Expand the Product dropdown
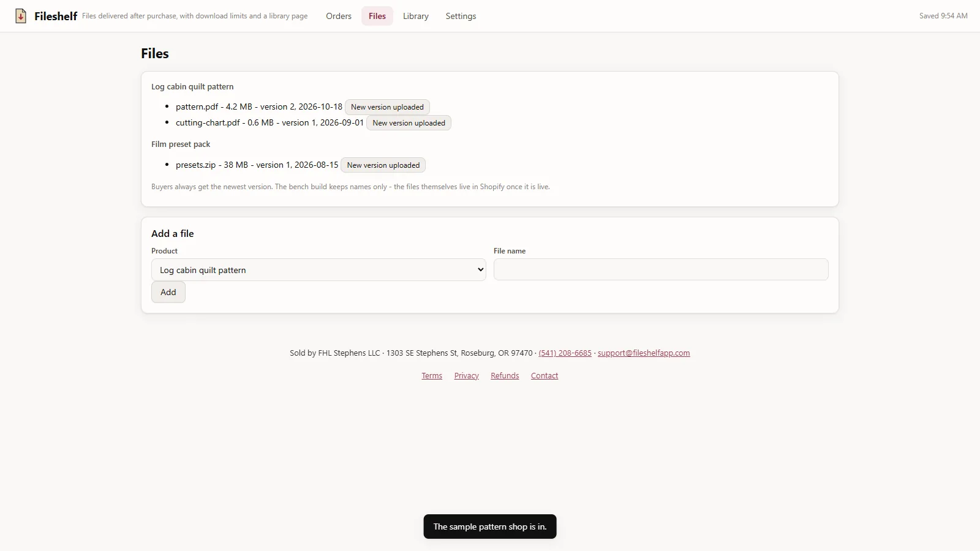The image size is (980, 551). [x=318, y=270]
